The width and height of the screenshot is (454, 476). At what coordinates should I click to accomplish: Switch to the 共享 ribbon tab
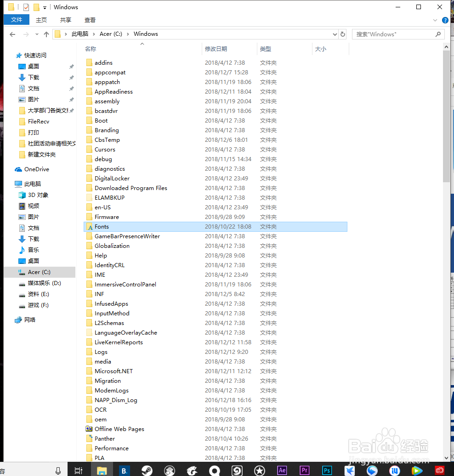tap(66, 20)
